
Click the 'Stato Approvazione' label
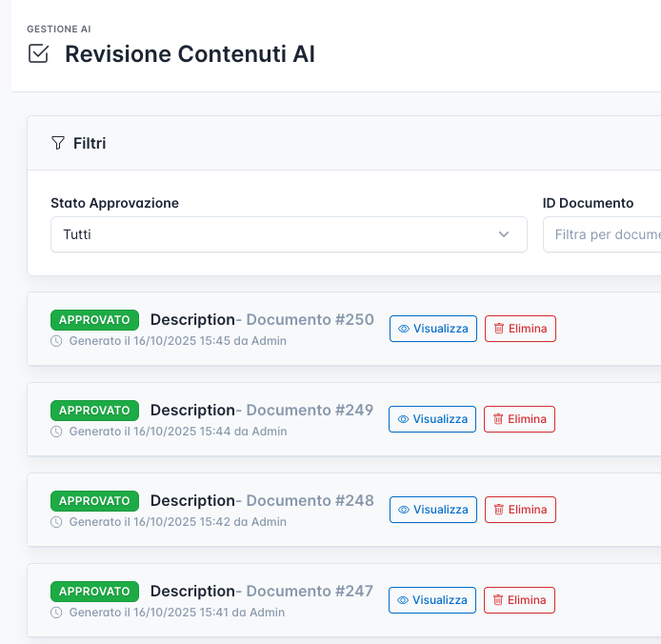(114, 203)
